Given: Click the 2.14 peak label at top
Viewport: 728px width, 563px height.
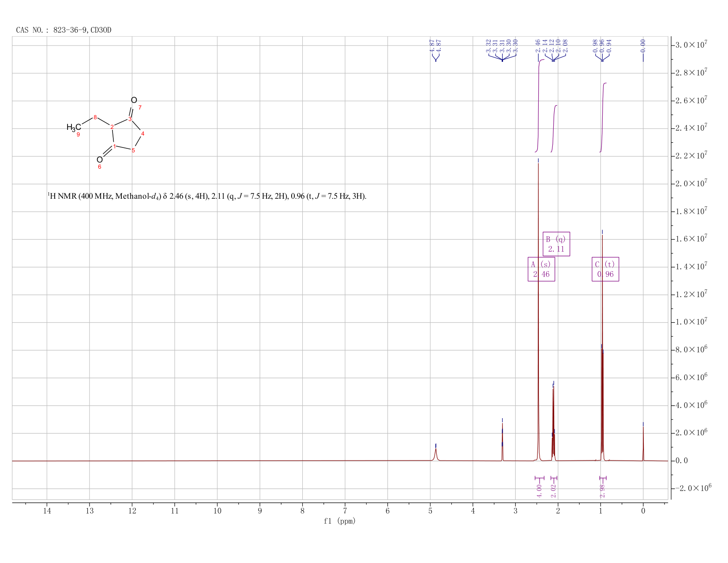Looking at the screenshot, I should (x=545, y=46).
